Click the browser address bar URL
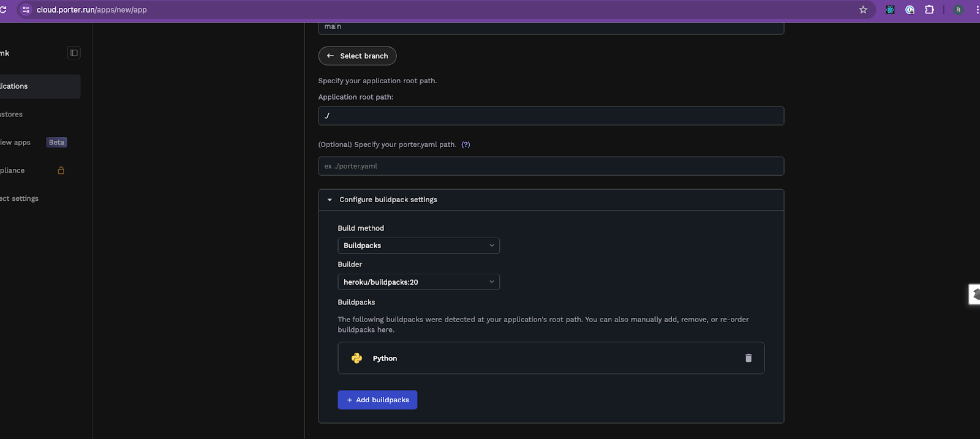980x439 pixels. (x=92, y=10)
